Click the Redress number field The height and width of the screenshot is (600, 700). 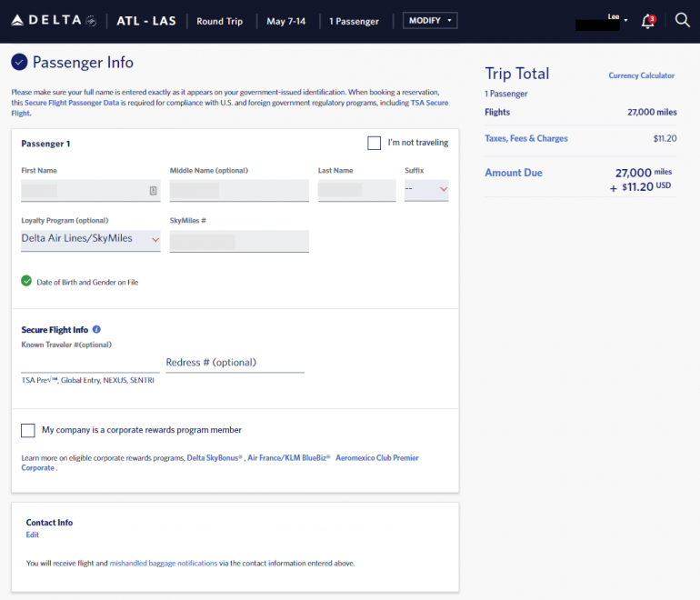tap(235, 363)
